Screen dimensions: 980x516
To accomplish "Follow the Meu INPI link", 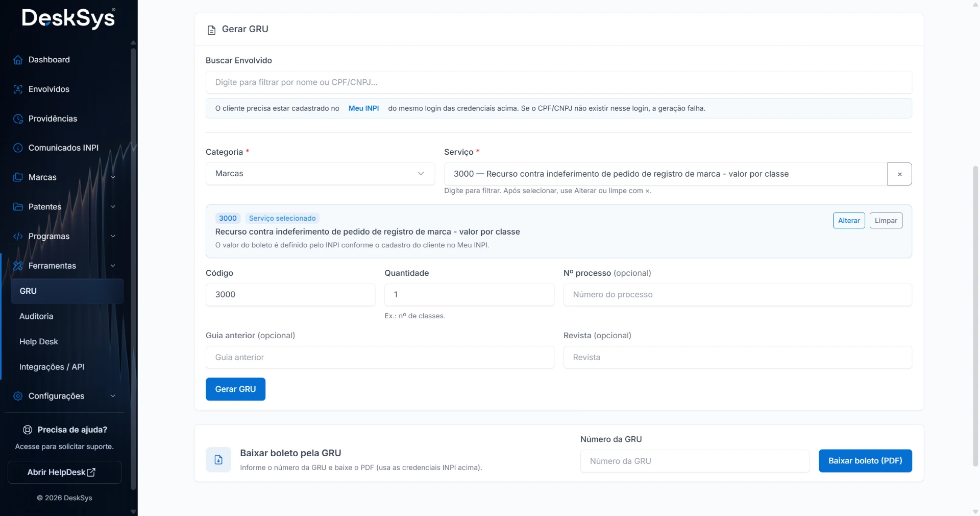I will click(x=363, y=108).
